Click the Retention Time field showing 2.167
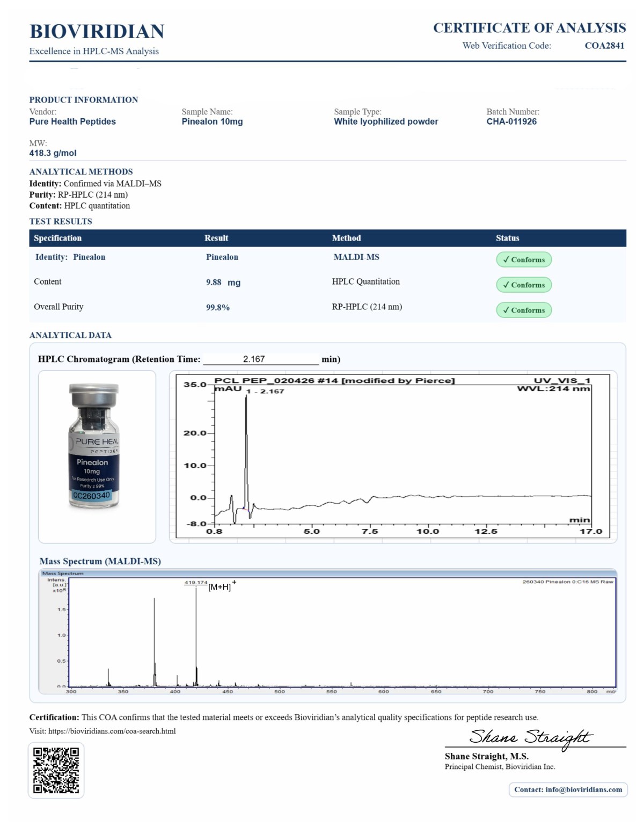Viewport: 644px width, 834px height. coord(260,359)
